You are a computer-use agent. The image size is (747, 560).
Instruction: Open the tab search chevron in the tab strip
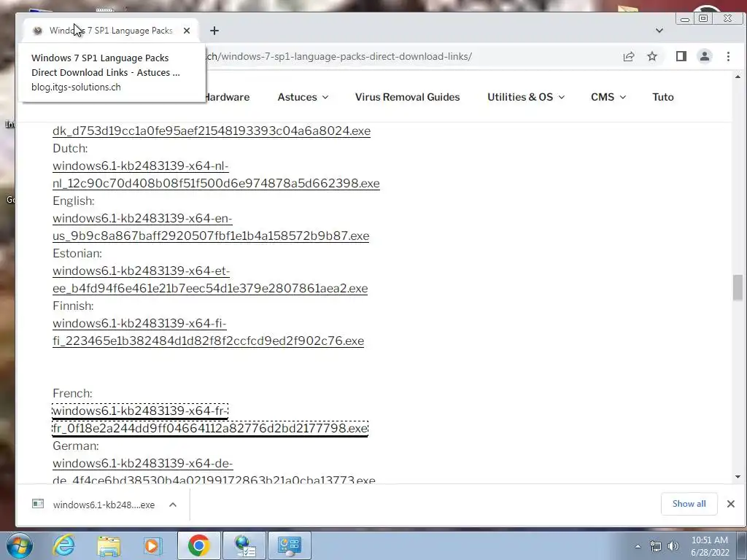659,31
